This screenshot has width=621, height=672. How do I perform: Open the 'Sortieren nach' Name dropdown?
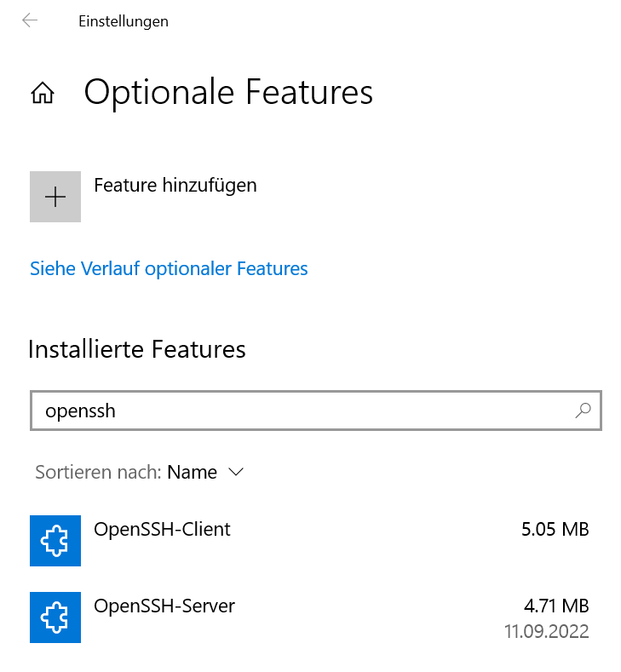193,472
